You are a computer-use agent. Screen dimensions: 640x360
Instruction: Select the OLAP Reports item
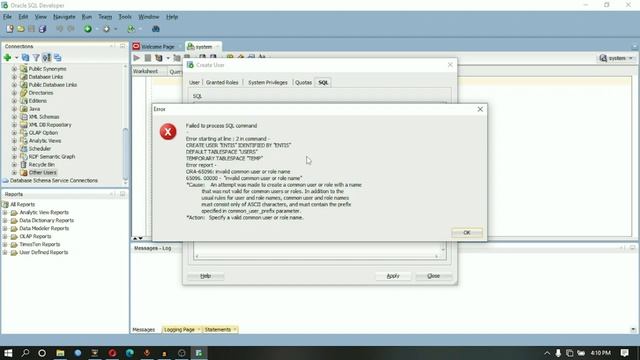(35, 236)
